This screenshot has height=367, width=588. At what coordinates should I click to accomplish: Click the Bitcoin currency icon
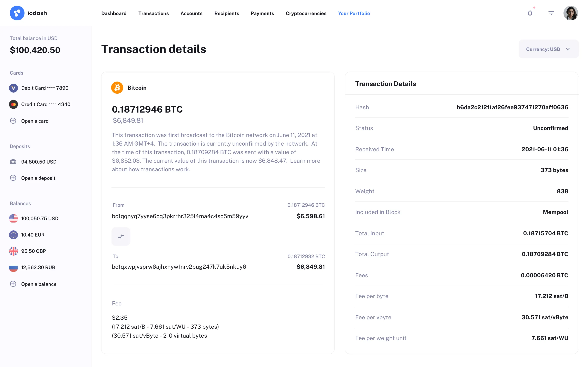(117, 87)
